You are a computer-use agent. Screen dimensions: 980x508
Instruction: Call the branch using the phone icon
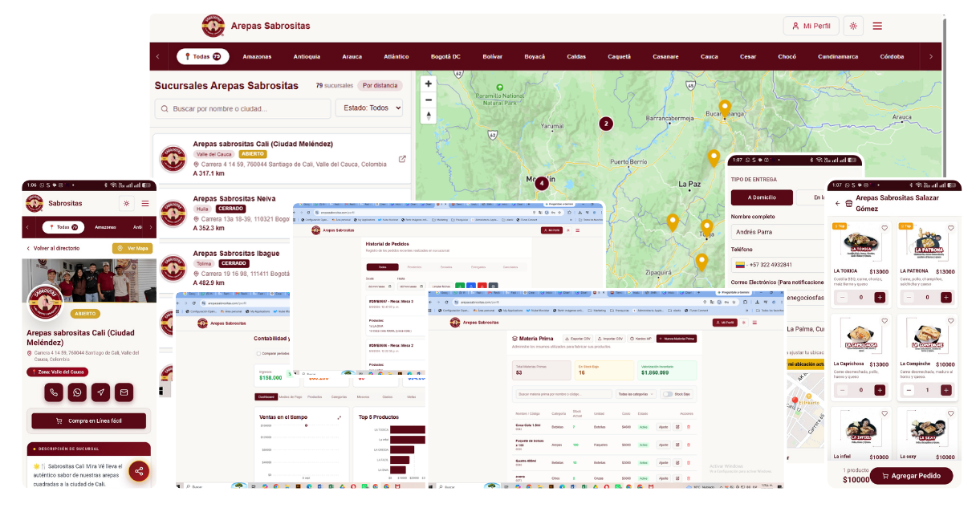[54, 392]
